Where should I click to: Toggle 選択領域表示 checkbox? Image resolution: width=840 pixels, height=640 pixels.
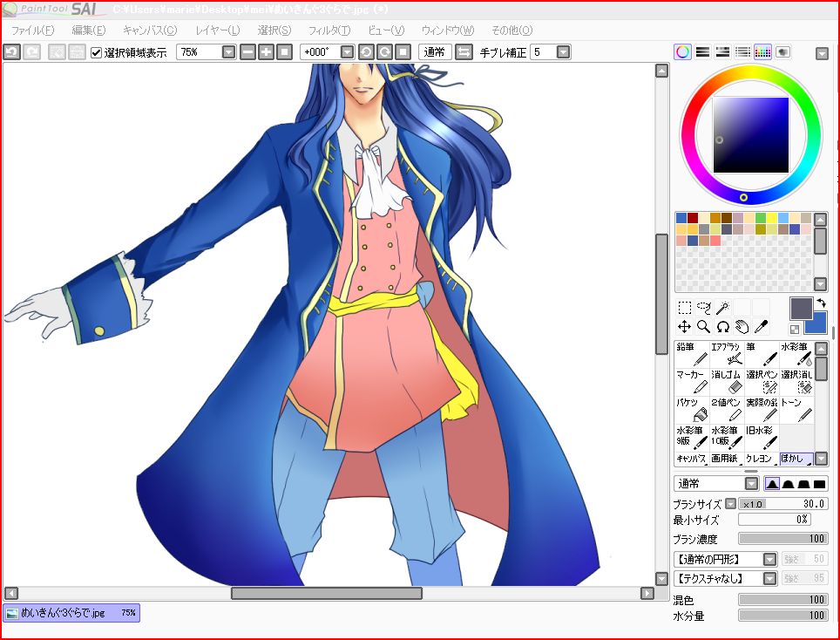[97, 52]
